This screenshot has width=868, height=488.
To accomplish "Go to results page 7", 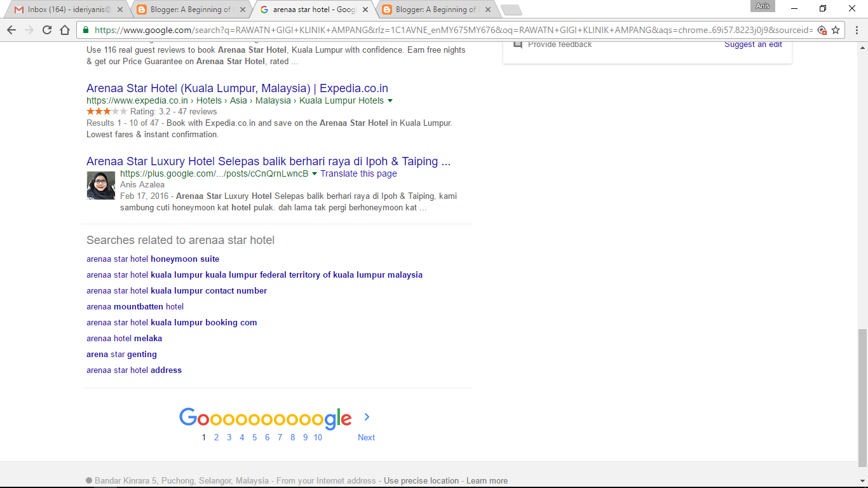I will (x=280, y=437).
